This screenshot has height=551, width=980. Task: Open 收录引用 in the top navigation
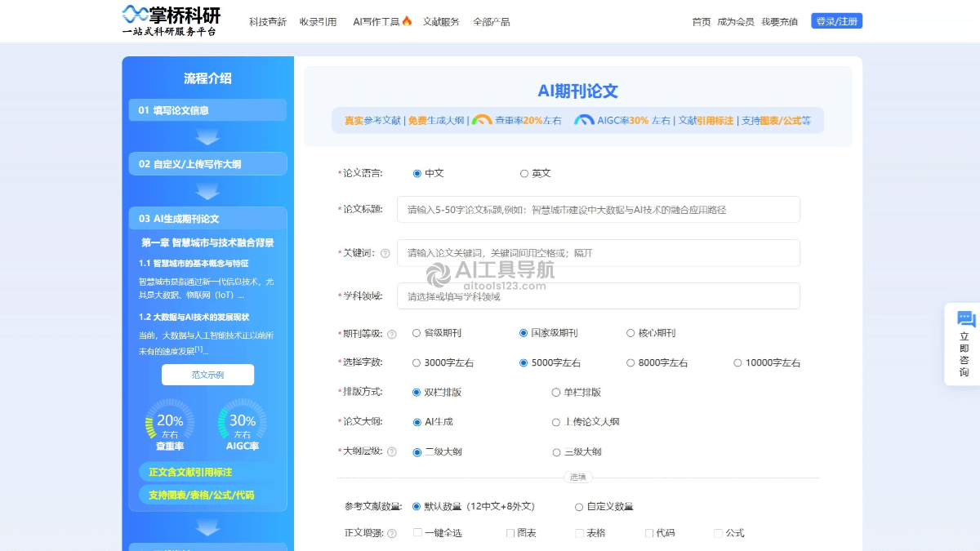pos(318,22)
